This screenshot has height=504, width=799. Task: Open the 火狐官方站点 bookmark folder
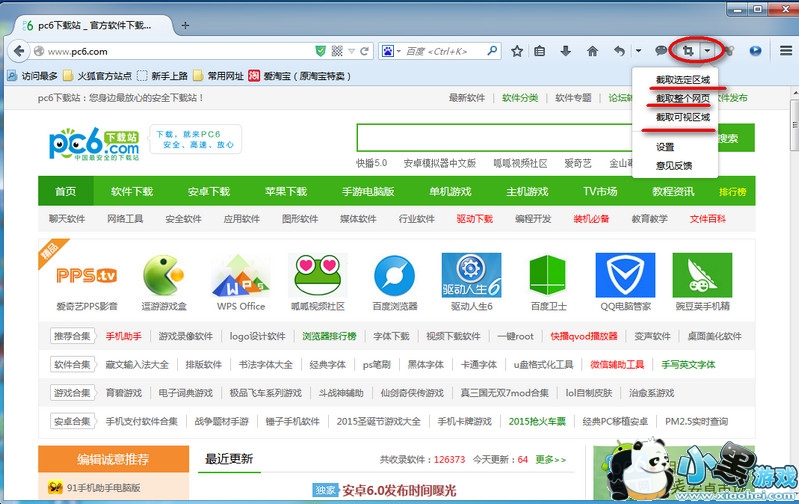pos(97,76)
